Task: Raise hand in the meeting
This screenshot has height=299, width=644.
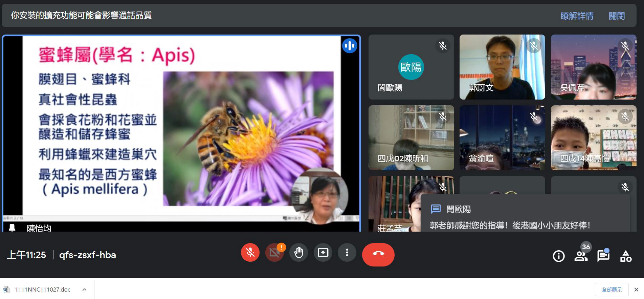Action: pyautogui.click(x=298, y=253)
